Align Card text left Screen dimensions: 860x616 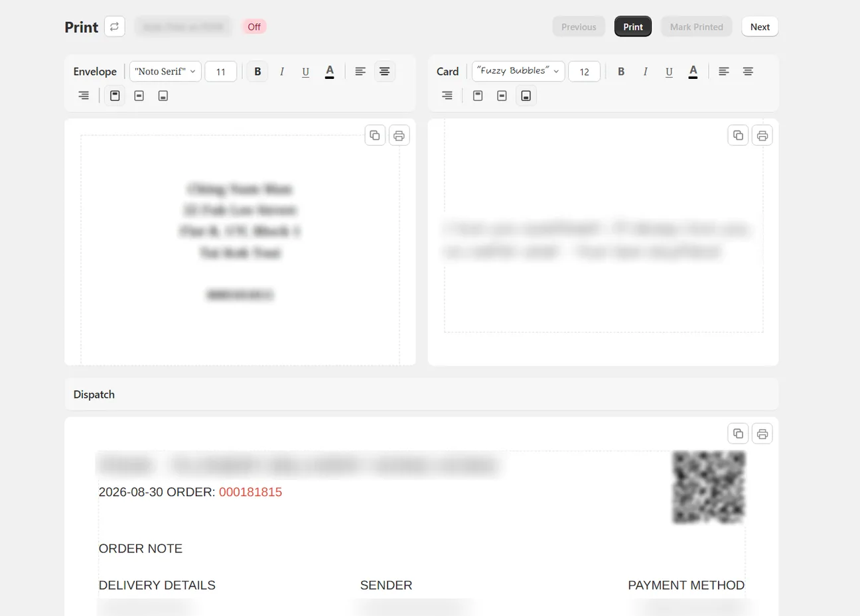724,71
